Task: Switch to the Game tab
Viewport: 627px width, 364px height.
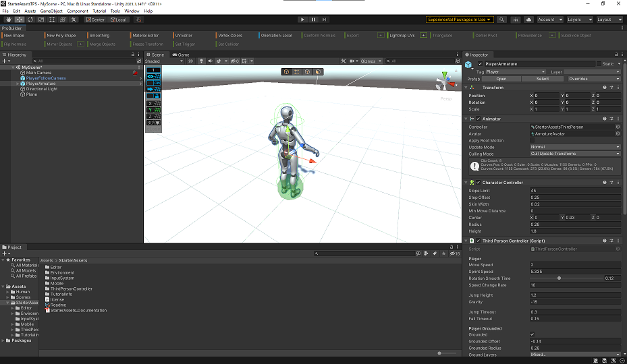Action: coord(181,54)
